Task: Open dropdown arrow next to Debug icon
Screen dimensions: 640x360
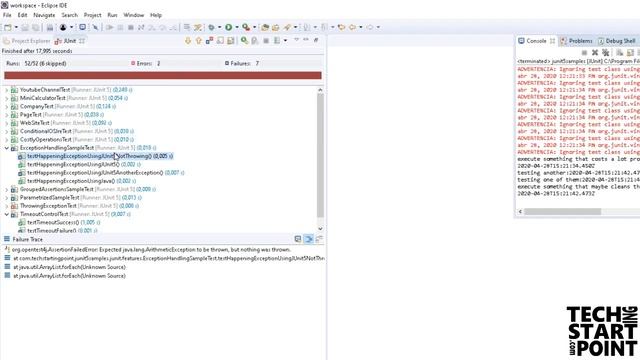Action: [x=219, y=27]
